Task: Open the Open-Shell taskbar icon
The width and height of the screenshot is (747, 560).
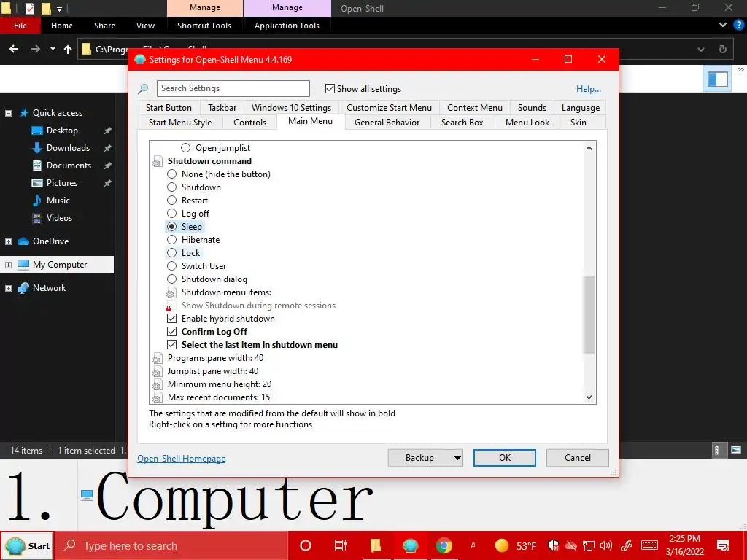Action: coord(410,545)
